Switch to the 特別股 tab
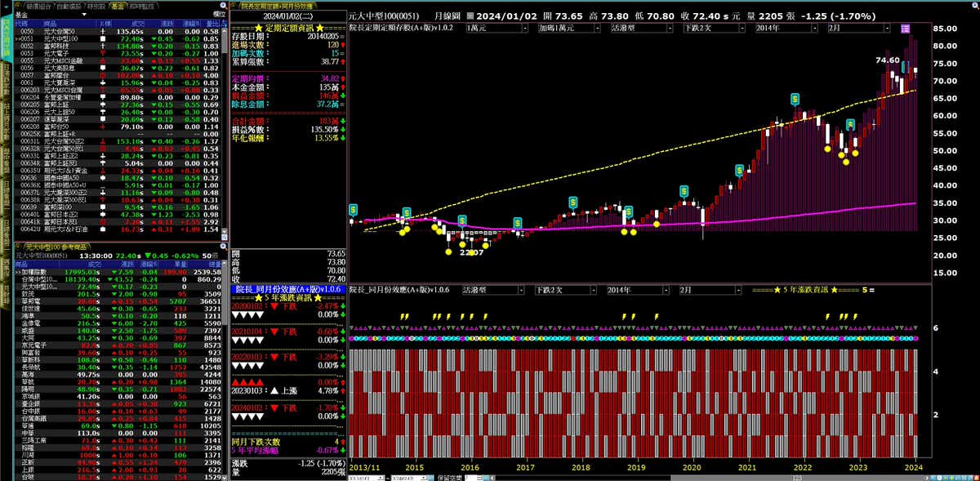 [96, 6]
